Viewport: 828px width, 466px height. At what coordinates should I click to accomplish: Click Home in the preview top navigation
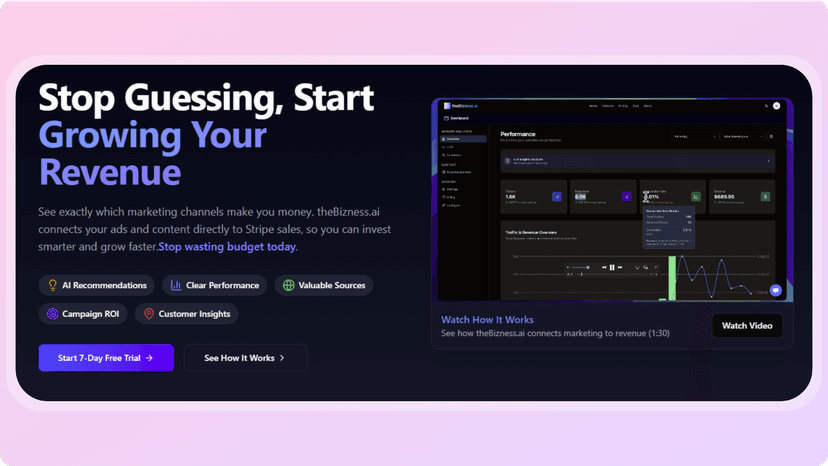(x=593, y=106)
